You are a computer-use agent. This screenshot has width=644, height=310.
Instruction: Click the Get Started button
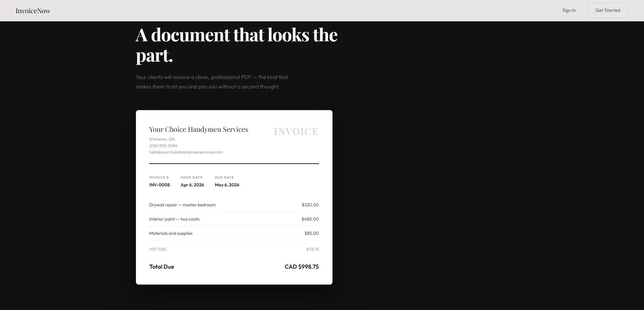click(x=608, y=11)
